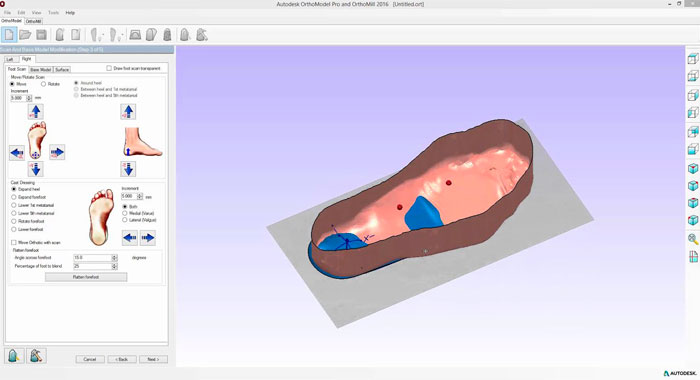Select the bottom-face wireframe cube view icon
The image size is (700, 380).
tap(693, 76)
